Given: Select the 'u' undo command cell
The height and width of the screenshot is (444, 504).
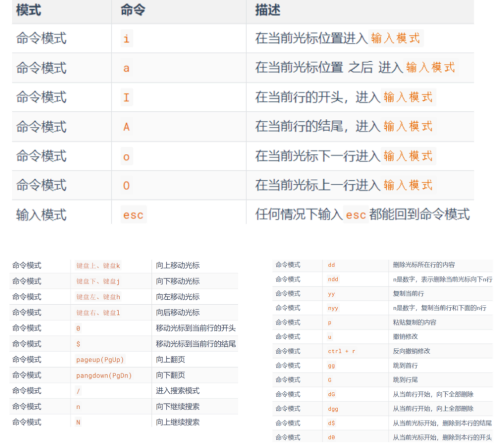Looking at the screenshot, I should pos(330,337).
